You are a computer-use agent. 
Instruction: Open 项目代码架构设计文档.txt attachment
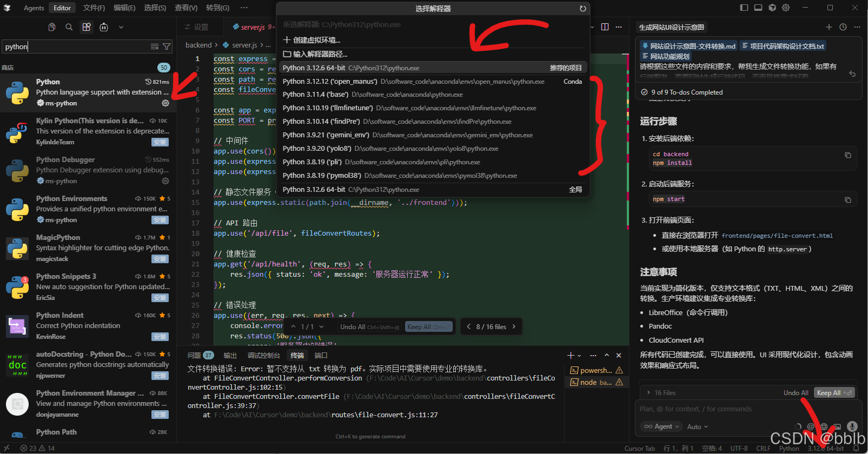click(783, 46)
